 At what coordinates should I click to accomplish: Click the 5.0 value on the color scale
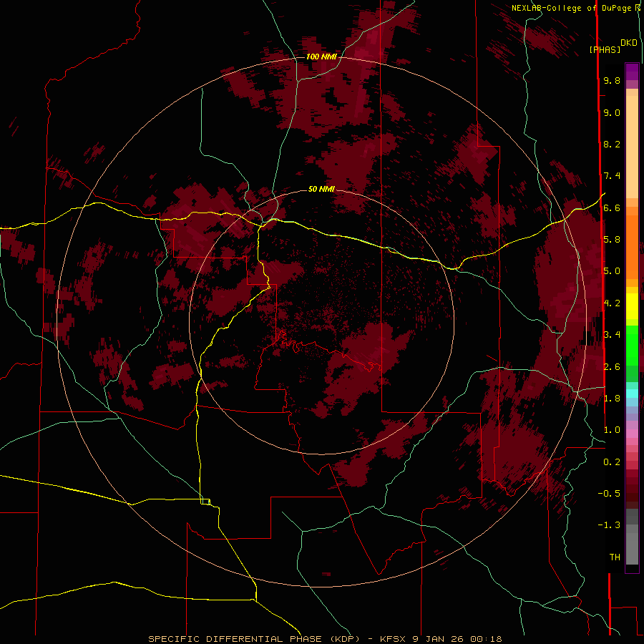coord(612,271)
